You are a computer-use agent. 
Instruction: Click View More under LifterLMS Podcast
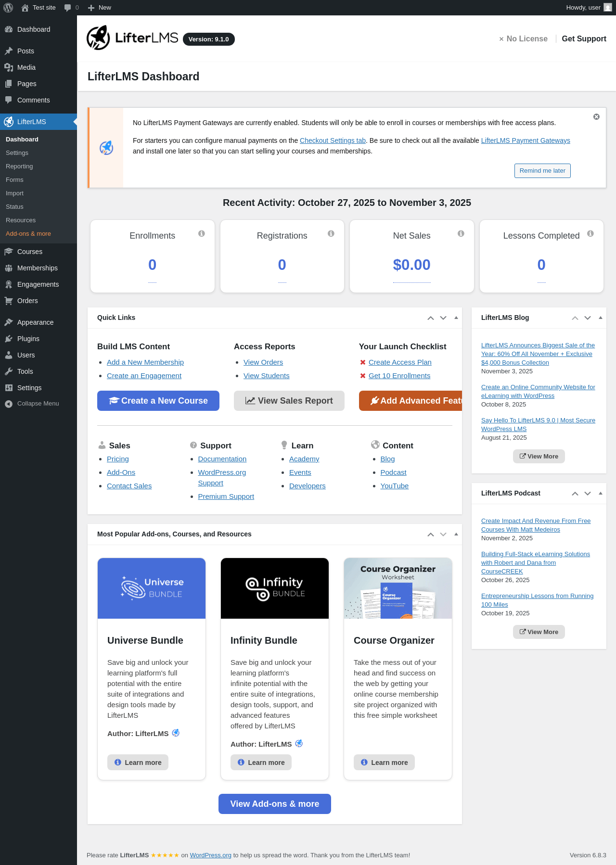coord(539,632)
